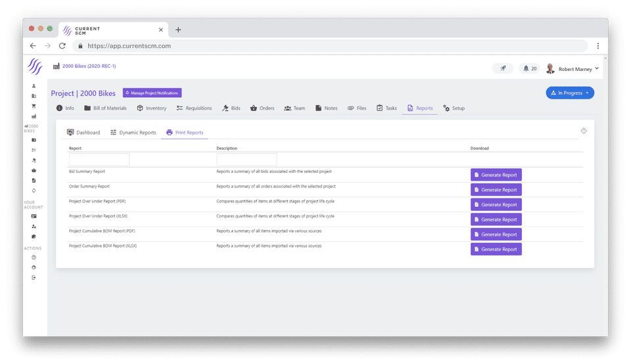The width and height of the screenshot is (631, 364).
Task: Switch to the Tasks tab
Action: [386, 108]
